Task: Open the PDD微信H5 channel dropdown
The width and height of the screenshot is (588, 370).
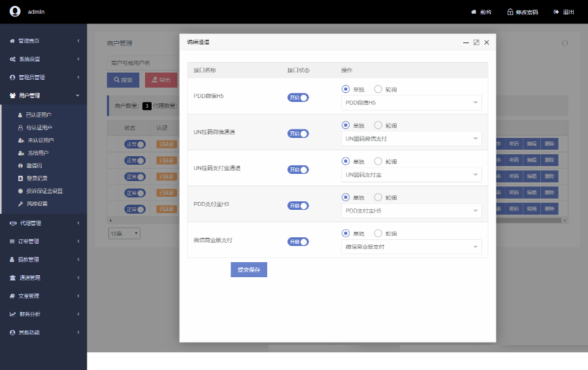Action: 412,103
